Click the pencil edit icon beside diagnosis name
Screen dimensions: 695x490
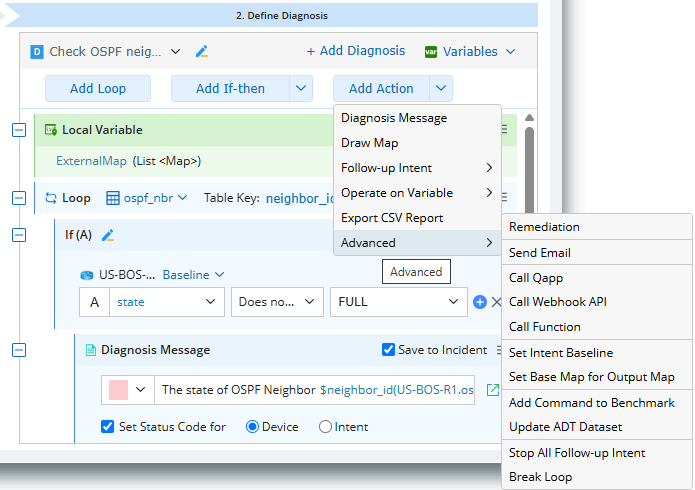click(x=202, y=51)
